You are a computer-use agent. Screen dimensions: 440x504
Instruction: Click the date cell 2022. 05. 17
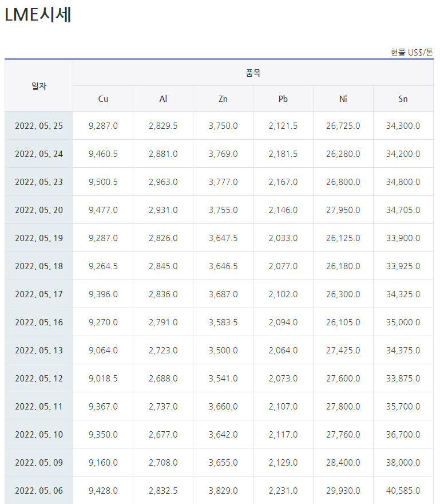pyautogui.click(x=39, y=294)
